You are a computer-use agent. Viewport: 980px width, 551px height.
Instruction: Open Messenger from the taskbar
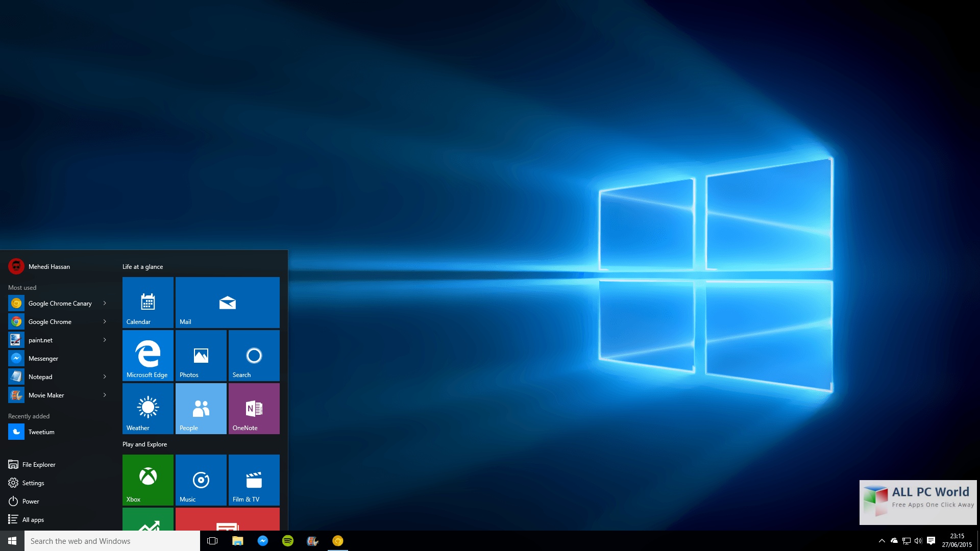coord(262,541)
